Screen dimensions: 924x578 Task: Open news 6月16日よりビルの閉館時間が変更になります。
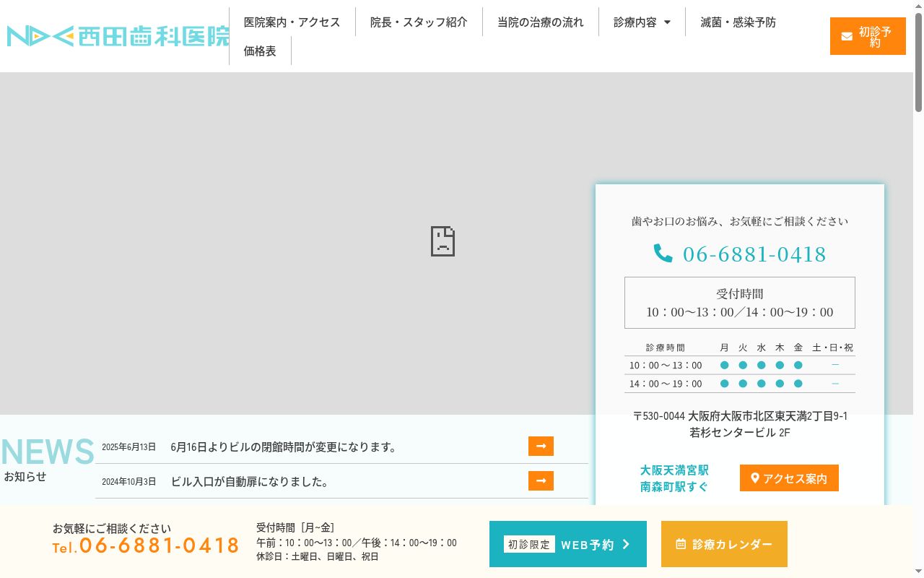pyautogui.click(x=284, y=447)
